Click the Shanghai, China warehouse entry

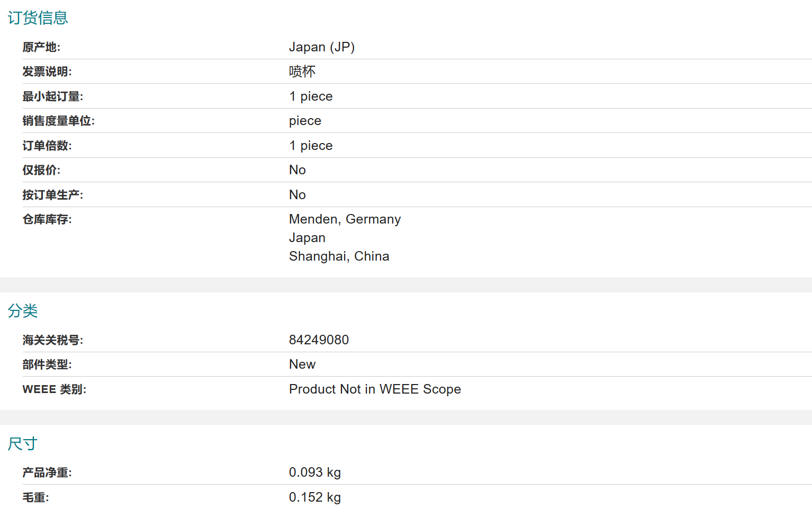coord(339,256)
